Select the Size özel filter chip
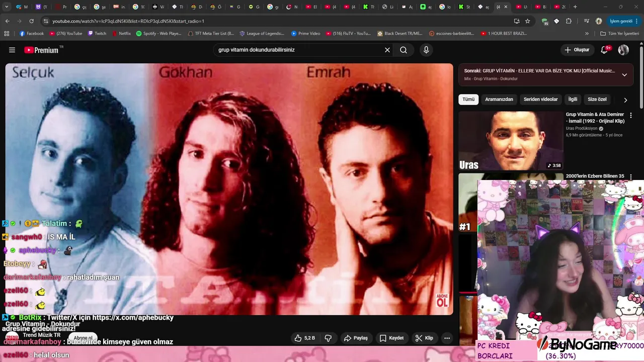Screen dimensions: 644x362 pos(597,100)
